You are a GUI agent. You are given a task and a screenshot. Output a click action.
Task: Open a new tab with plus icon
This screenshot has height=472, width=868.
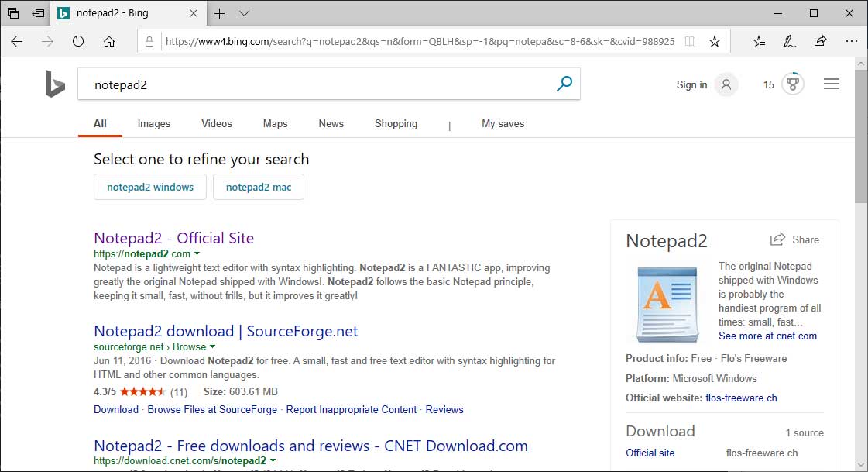tap(220, 13)
